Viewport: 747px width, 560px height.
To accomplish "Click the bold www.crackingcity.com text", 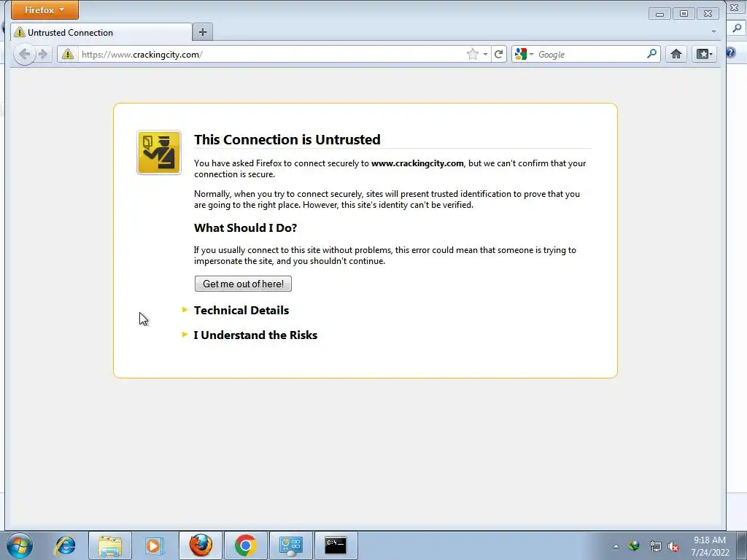I will [x=417, y=163].
